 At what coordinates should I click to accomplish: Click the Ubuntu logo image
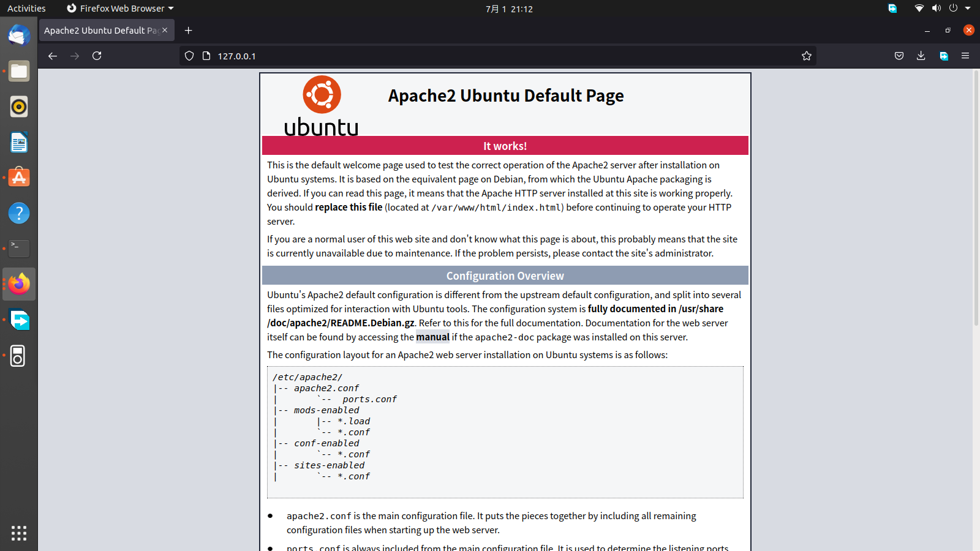(x=322, y=105)
